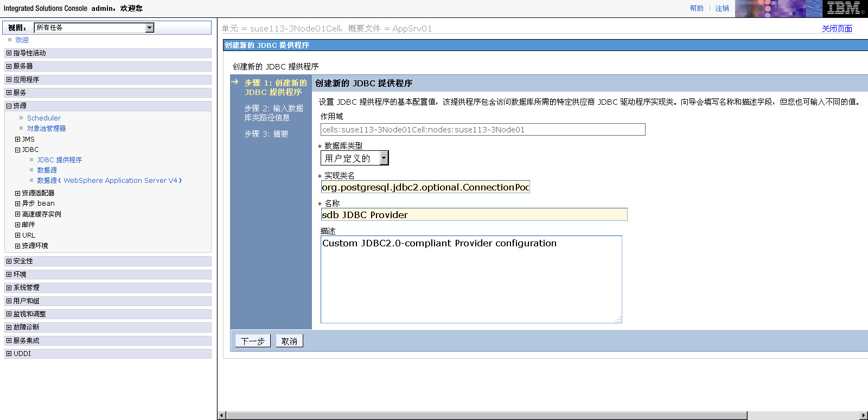Expand the 服务集成 section
Screen dimensions: 868x420
click(x=9, y=341)
